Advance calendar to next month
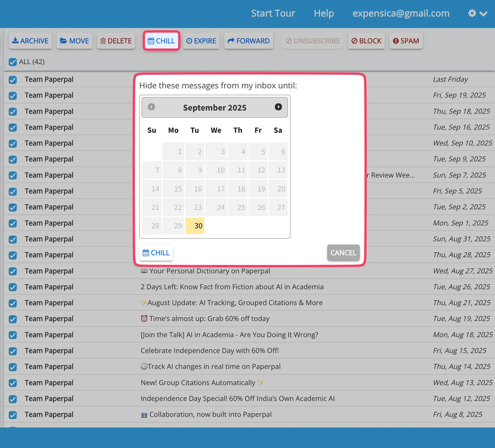 coord(278,107)
